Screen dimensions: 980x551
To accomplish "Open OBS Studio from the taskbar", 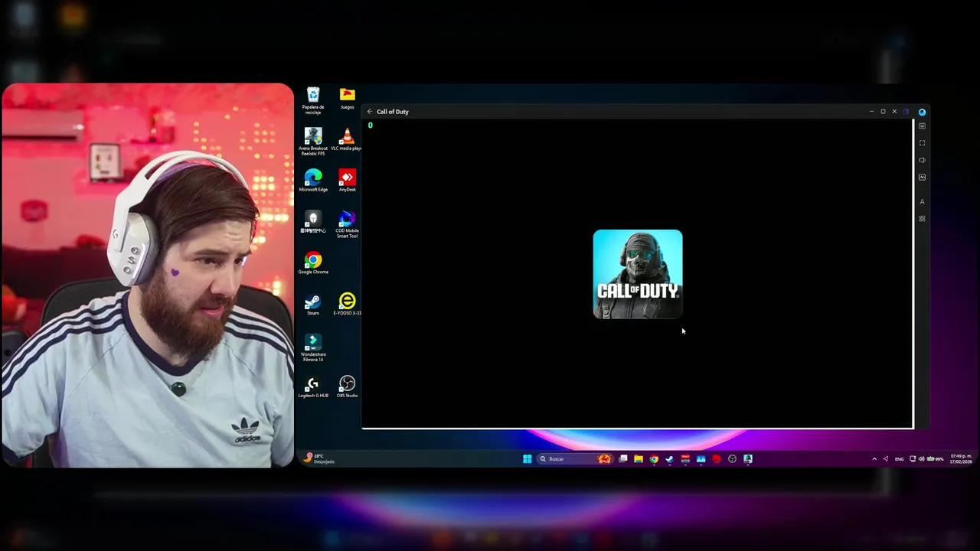I will tap(732, 459).
